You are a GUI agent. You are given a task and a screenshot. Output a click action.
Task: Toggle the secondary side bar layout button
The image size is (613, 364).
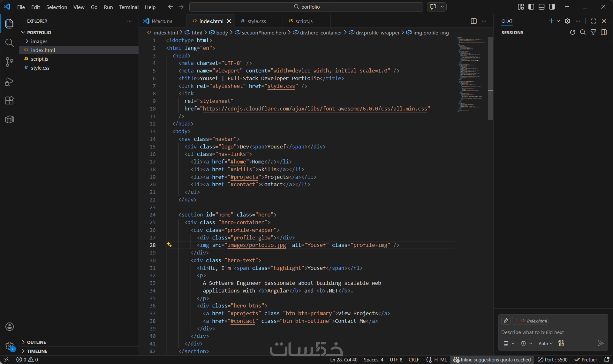pos(552,7)
